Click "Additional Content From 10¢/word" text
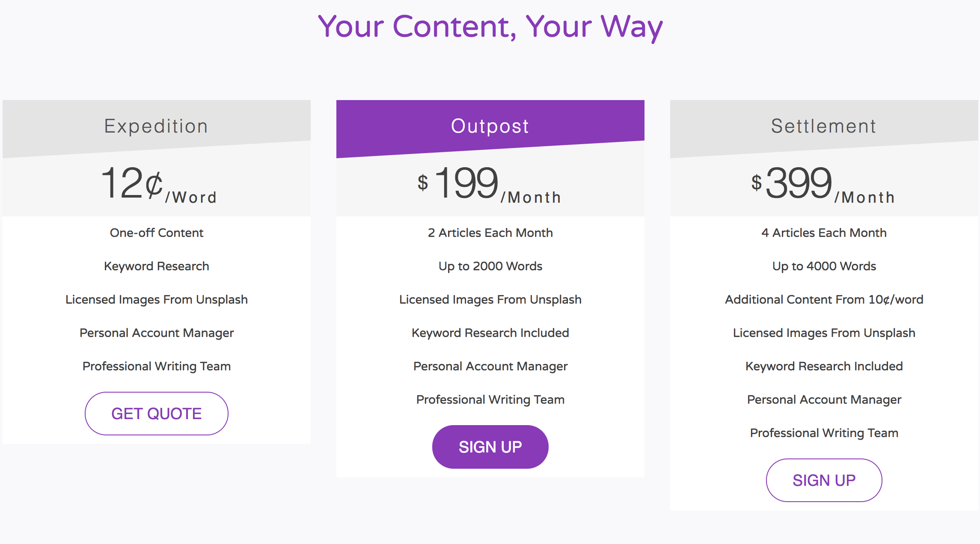Image resolution: width=980 pixels, height=544 pixels. point(824,299)
